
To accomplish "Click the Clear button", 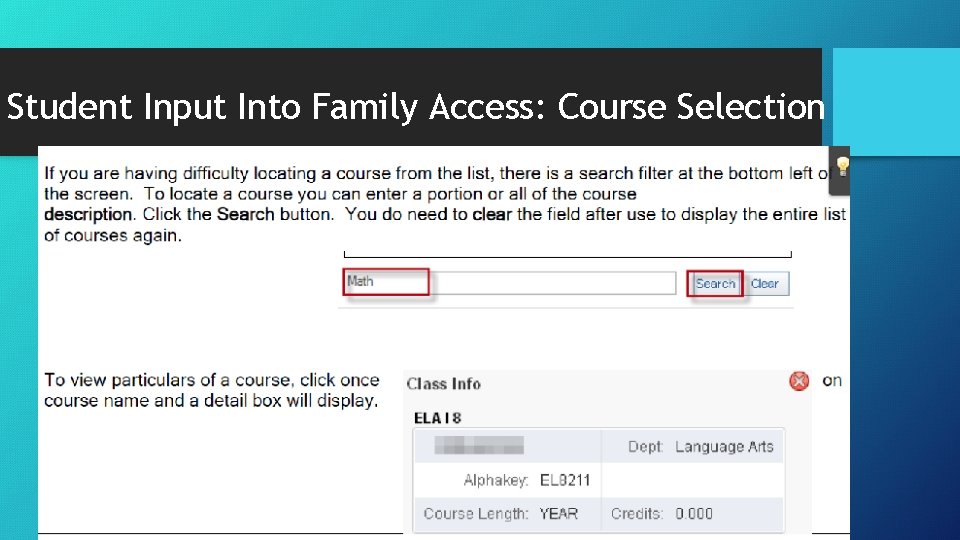I will click(x=765, y=283).
